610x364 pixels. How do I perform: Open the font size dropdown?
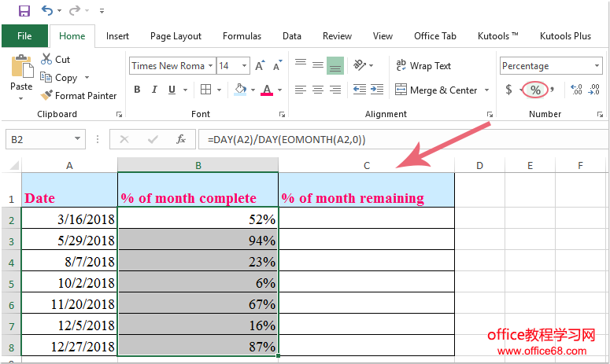[x=244, y=66]
